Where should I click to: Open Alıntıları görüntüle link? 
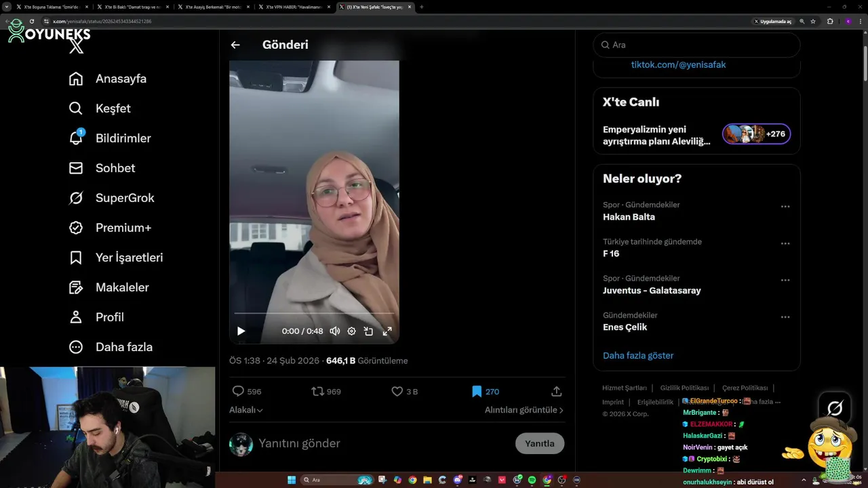(x=524, y=410)
